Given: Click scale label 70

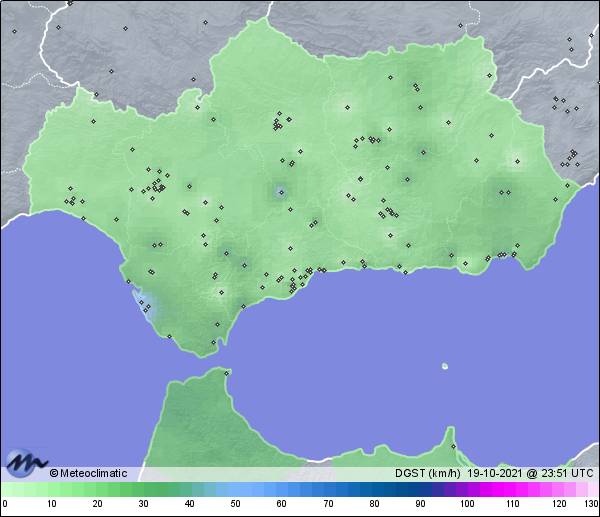Looking at the screenshot, I should pos(328,504).
